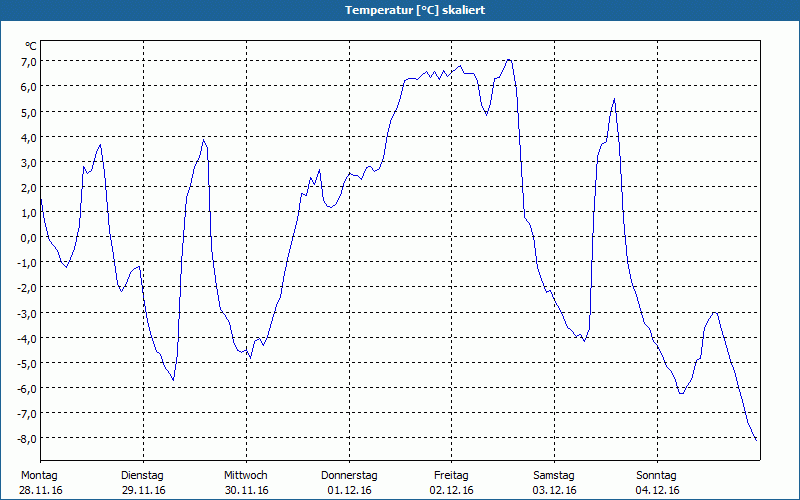
Task: Select the date 02.12.16
Action: click(452, 490)
